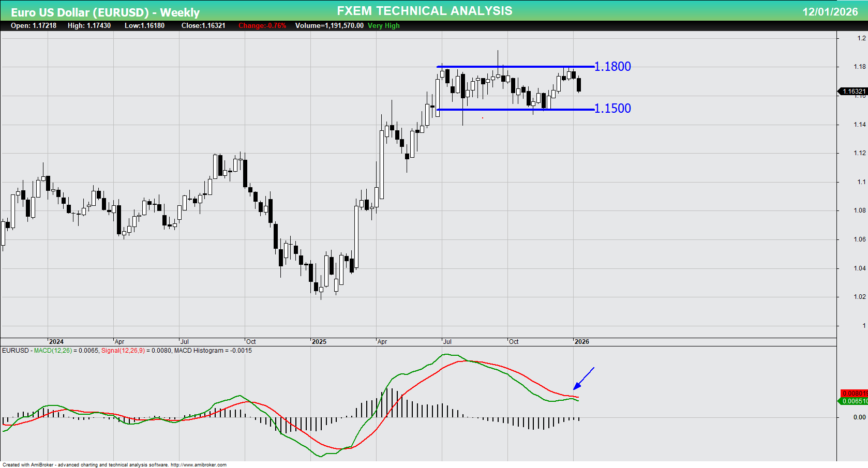Image resolution: width=868 pixels, height=468 pixels.
Task: Toggle the Very High volume indicator
Action: click(x=383, y=26)
